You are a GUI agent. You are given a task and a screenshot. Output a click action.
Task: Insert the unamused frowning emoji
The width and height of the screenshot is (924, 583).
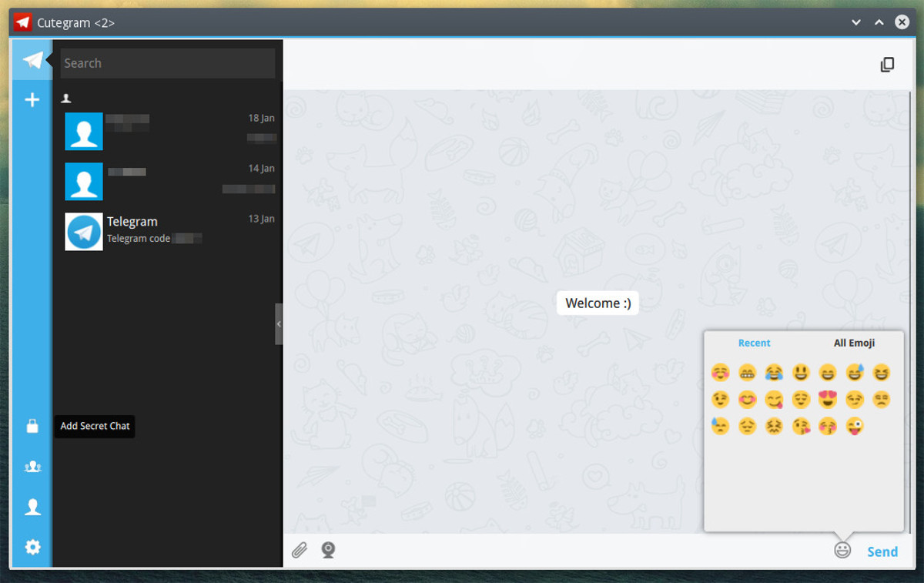click(882, 400)
